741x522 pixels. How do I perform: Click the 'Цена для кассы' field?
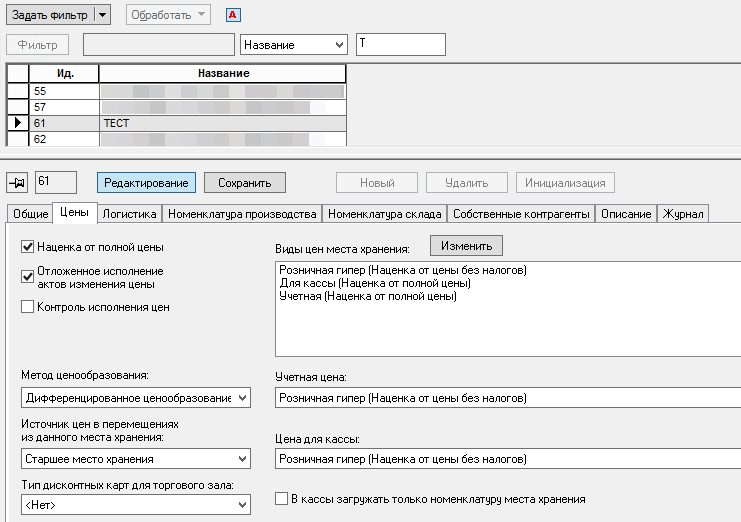coord(508,459)
